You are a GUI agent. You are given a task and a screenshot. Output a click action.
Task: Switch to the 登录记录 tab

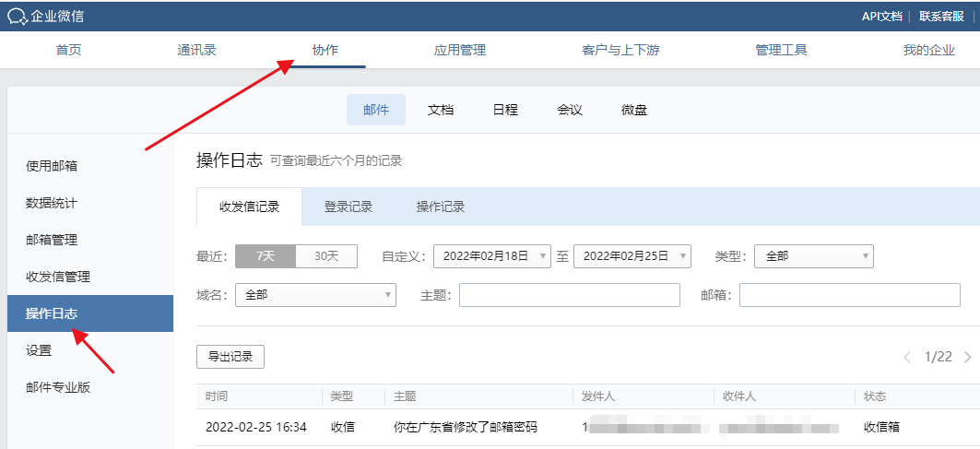[x=348, y=207]
